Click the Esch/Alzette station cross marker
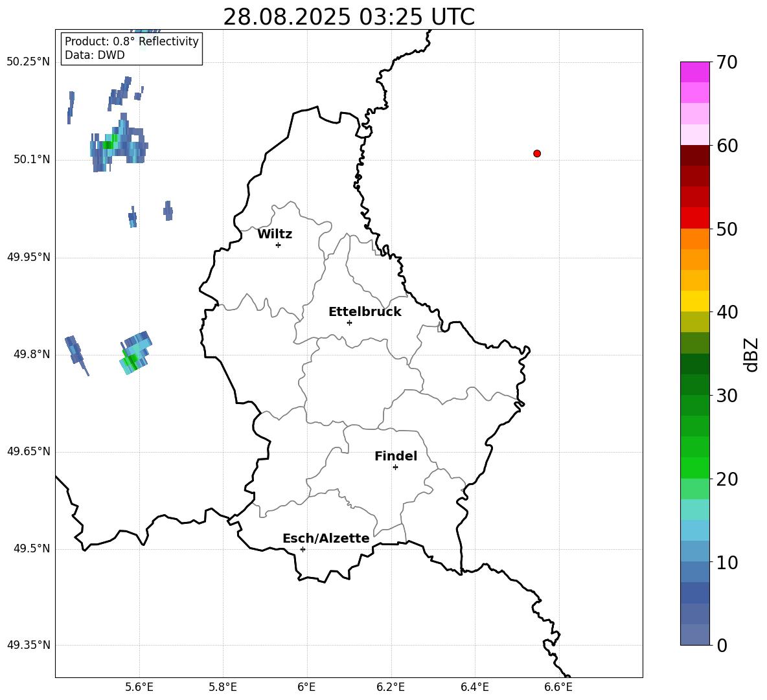This screenshot has width=767, height=700. (x=303, y=549)
